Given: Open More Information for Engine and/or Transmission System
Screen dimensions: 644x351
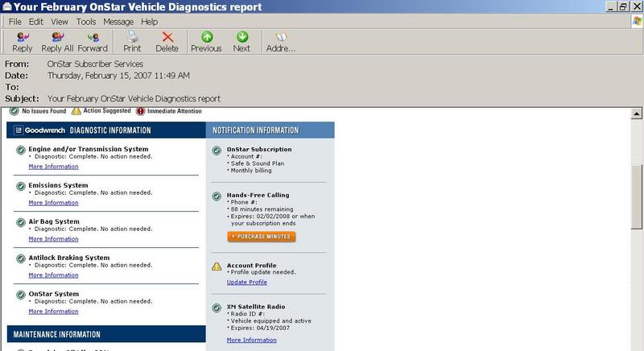Looking at the screenshot, I should pos(53,167).
